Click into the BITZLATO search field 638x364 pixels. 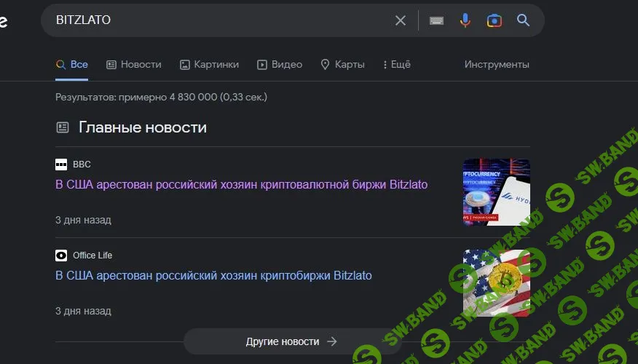click(x=218, y=20)
